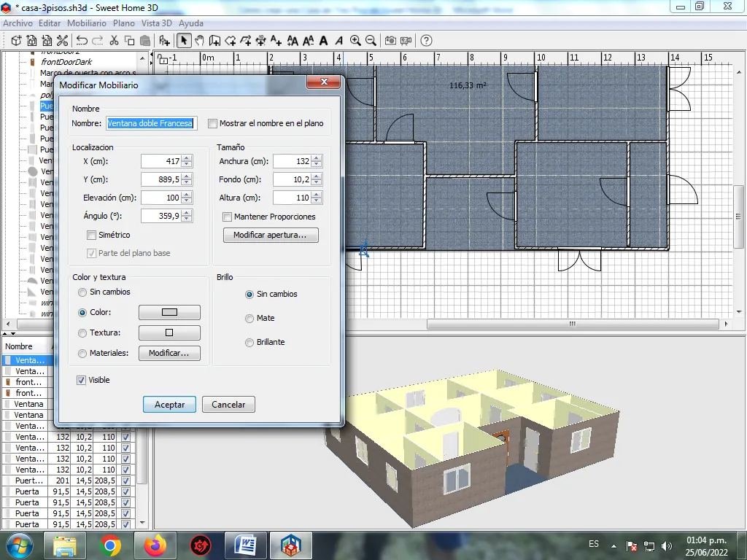Undo the last action
The image size is (747, 560).
point(82,41)
